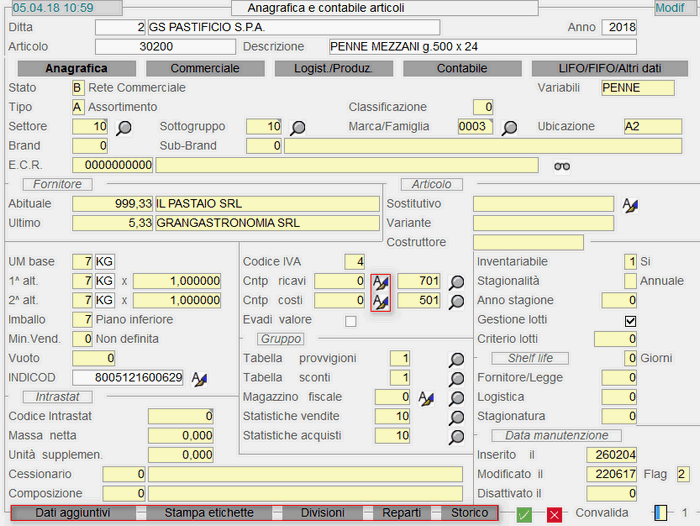Screen dimensions: 700x526
Task: Click the Statistiche vendite magnifier
Action: 457,416
